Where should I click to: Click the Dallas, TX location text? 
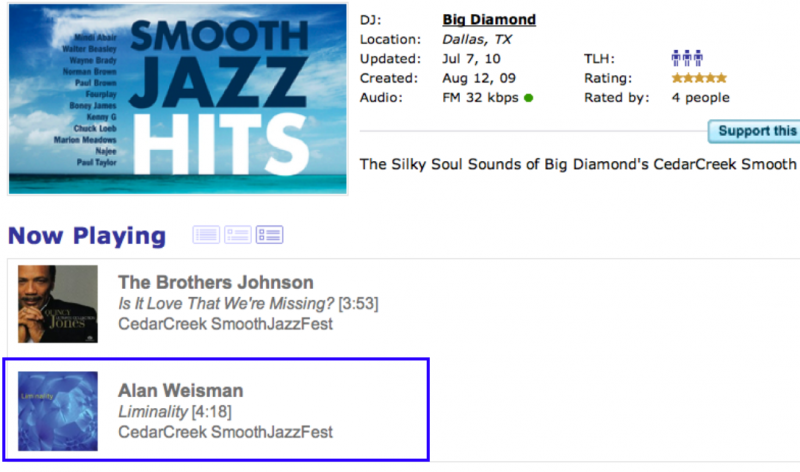477,39
